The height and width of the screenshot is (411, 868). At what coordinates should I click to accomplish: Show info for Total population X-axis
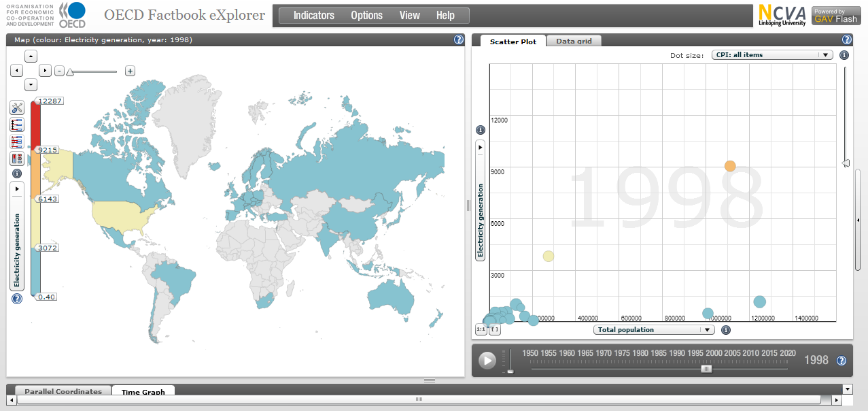point(726,330)
